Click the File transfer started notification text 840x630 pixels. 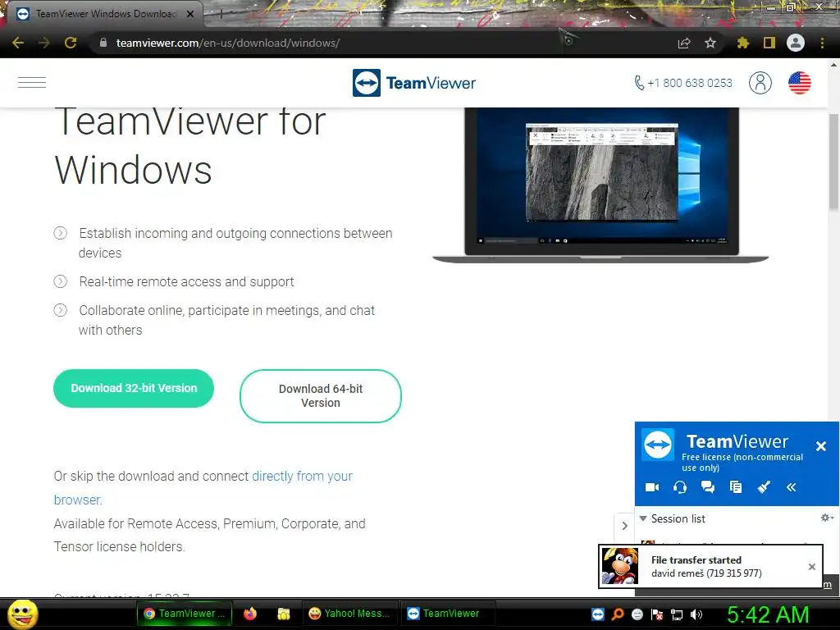696,559
